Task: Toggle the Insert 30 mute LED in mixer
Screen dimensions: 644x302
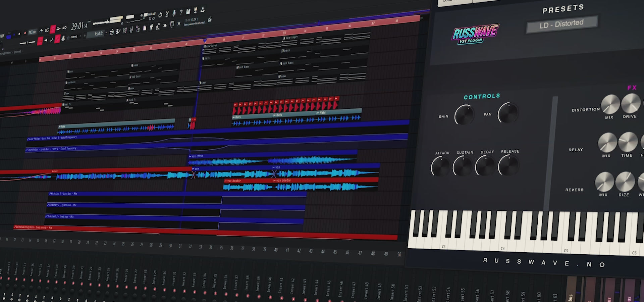Action: [x=165, y=290]
